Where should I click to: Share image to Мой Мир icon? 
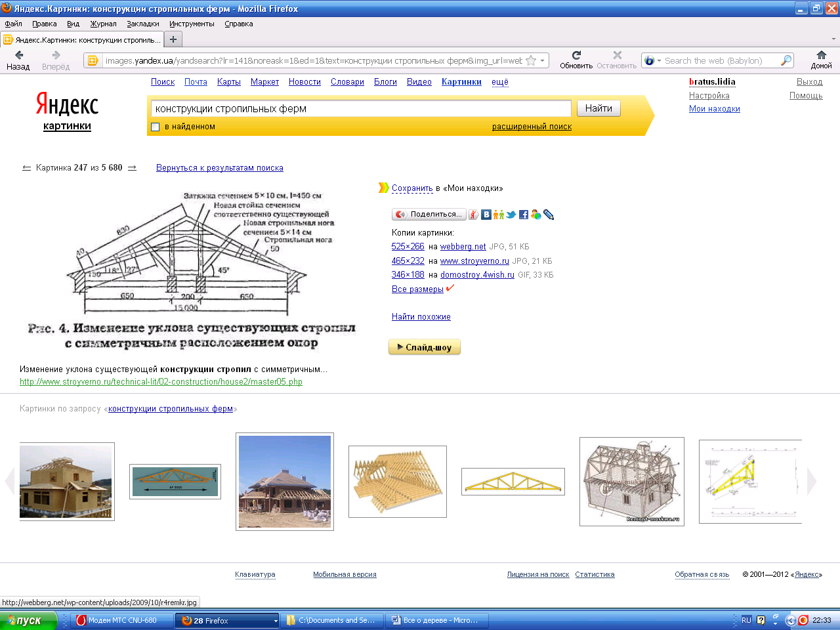click(x=536, y=215)
